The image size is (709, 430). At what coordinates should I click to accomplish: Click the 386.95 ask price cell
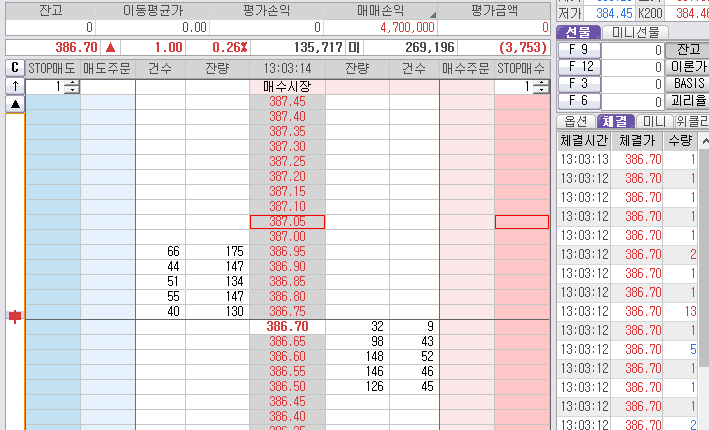pyautogui.click(x=287, y=251)
